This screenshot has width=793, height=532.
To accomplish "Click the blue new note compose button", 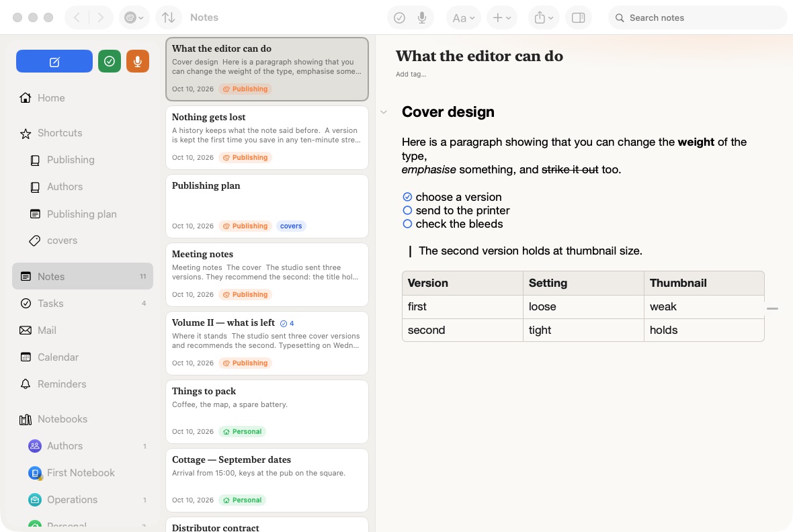I will pyautogui.click(x=54, y=61).
